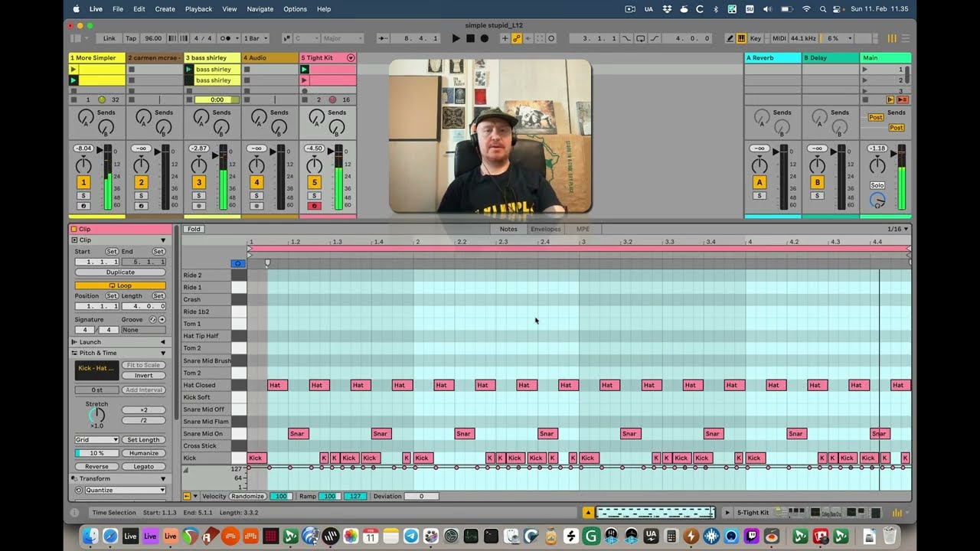Solo track 1 More Simpler

pos(83,196)
